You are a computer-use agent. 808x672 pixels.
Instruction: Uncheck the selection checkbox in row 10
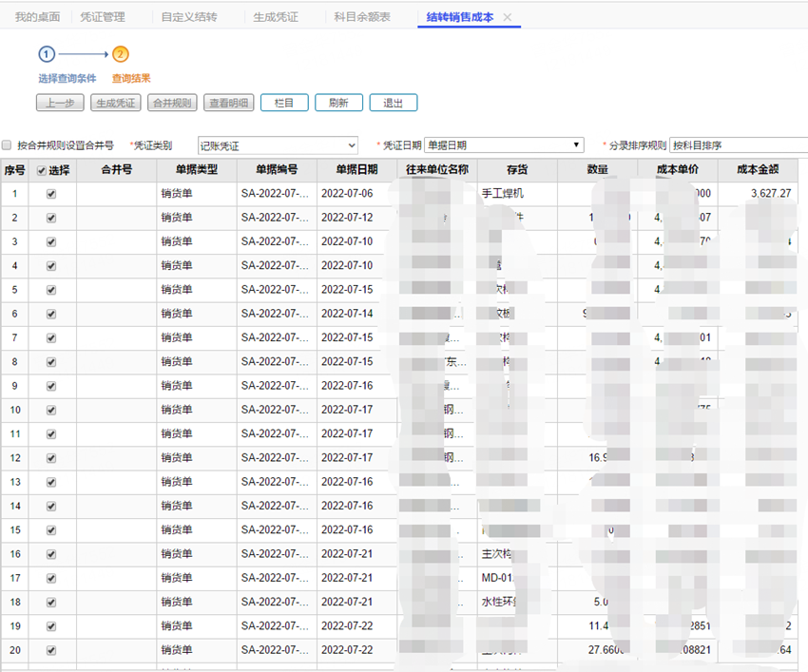pyautogui.click(x=51, y=411)
